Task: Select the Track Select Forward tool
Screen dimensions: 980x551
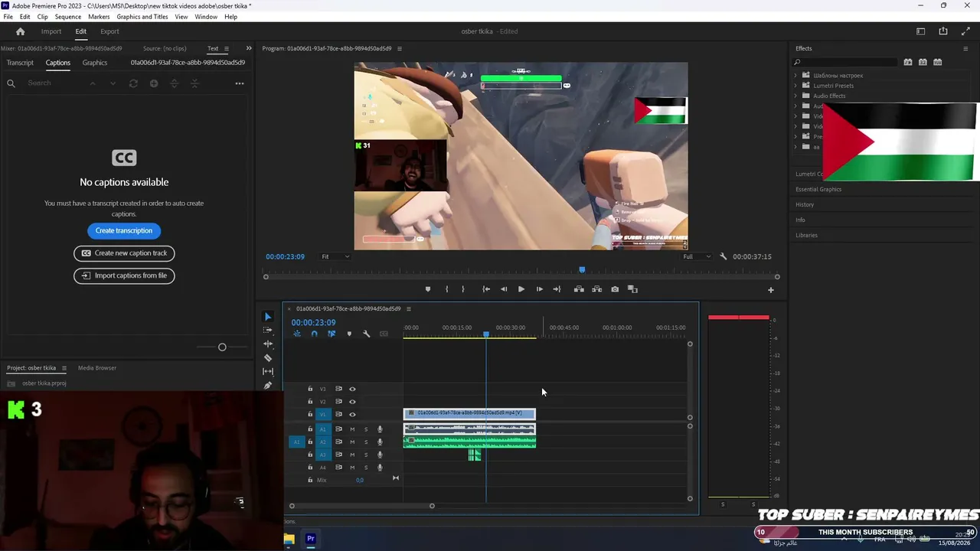Action: pos(268,331)
